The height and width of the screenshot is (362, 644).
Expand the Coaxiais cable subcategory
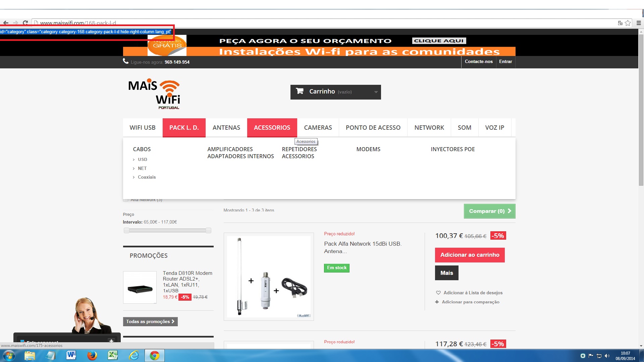147,177
